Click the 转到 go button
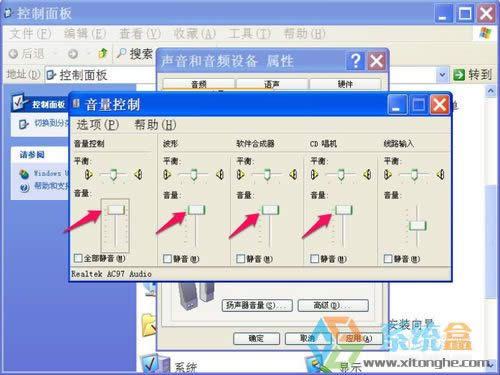Viewport: 500px width, 375px height. 473,75
